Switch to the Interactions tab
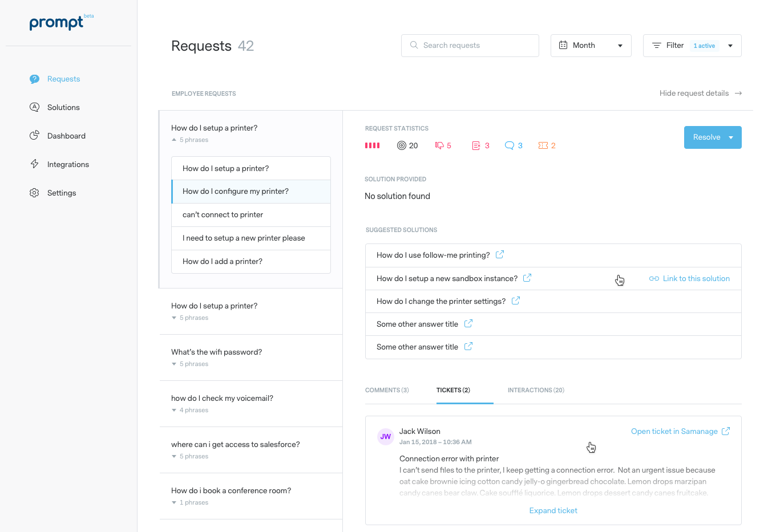Viewport: 776px width, 532px height. (x=535, y=390)
